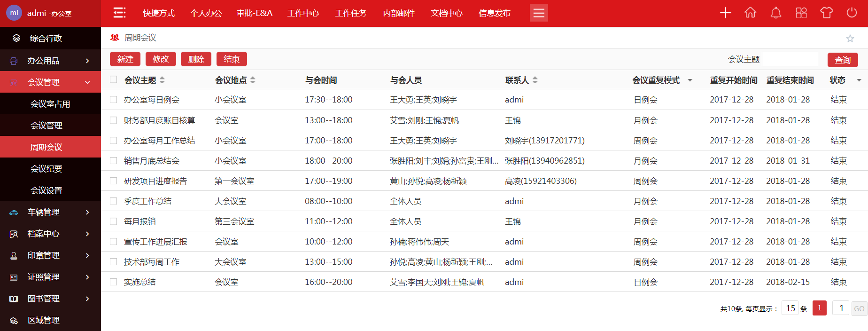
Task: Expand the 车辆管理 sidebar section
Action: click(50, 212)
